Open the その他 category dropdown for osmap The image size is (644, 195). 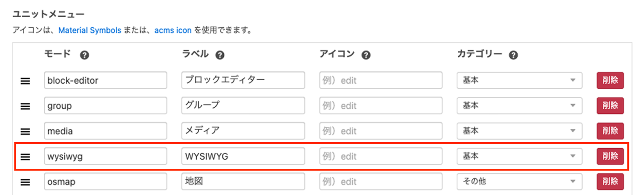point(520,181)
